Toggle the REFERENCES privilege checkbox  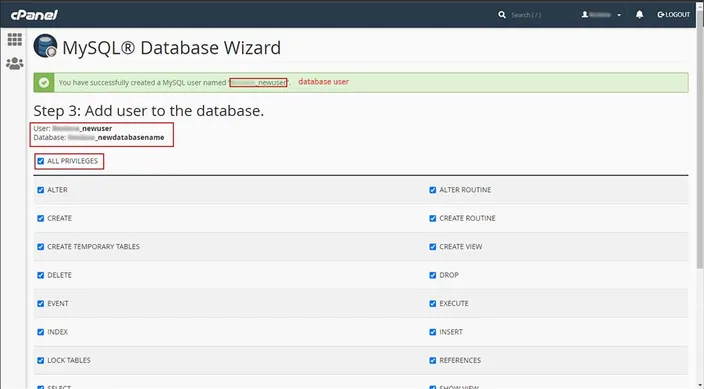(433, 360)
